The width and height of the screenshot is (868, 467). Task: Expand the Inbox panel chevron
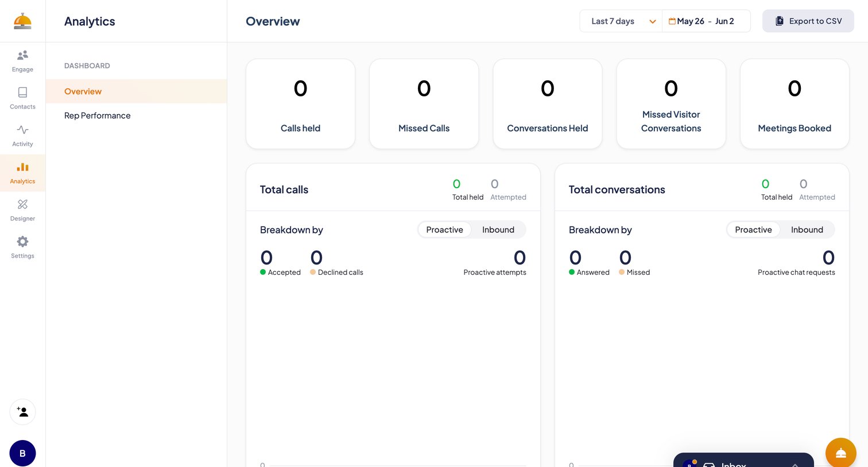click(795, 464)
